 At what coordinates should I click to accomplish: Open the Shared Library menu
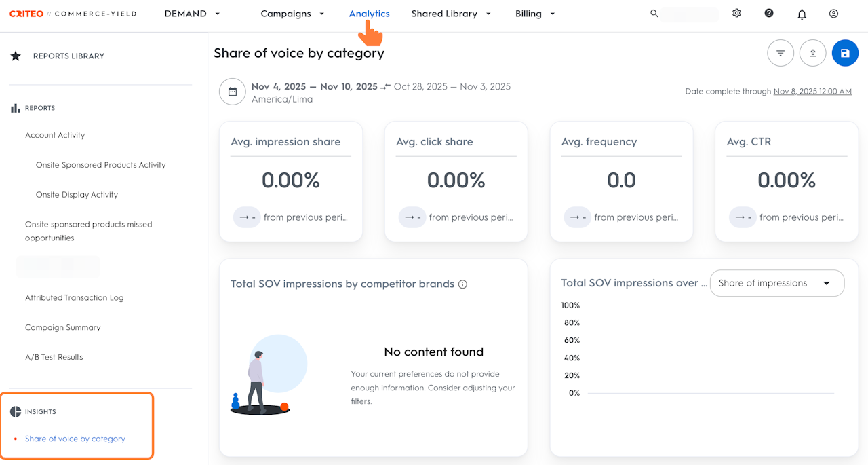[x=450, y=14]
